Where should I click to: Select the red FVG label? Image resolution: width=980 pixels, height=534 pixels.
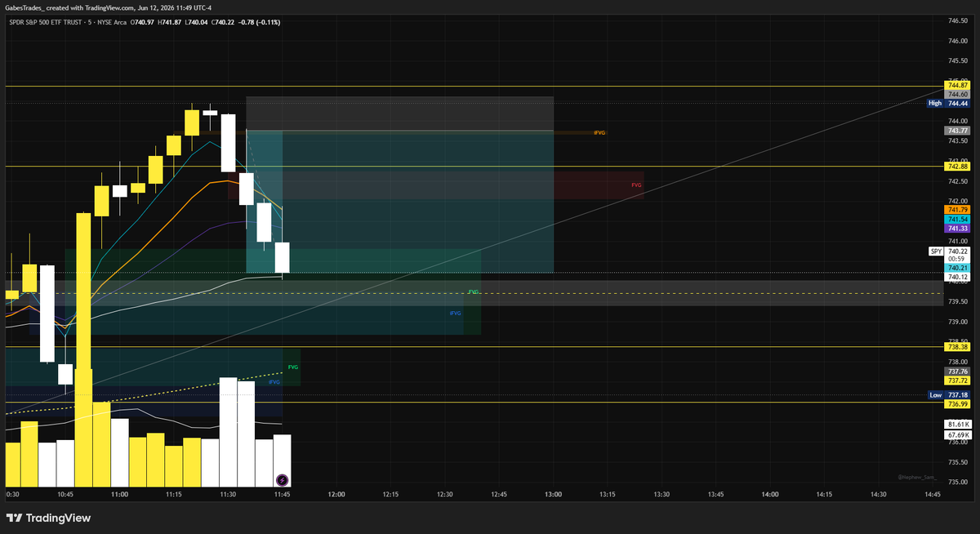pos(636,185)
